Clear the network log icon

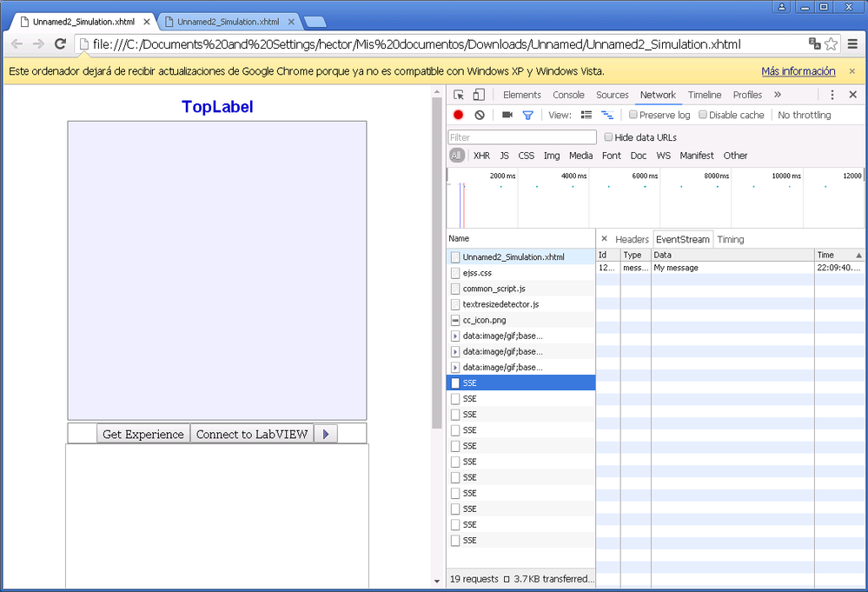[480, 115]
